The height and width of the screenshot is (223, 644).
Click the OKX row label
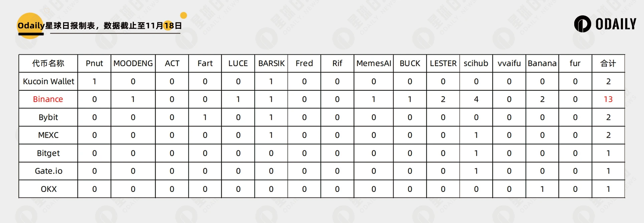pyautogui.click(x=48, y=189)
